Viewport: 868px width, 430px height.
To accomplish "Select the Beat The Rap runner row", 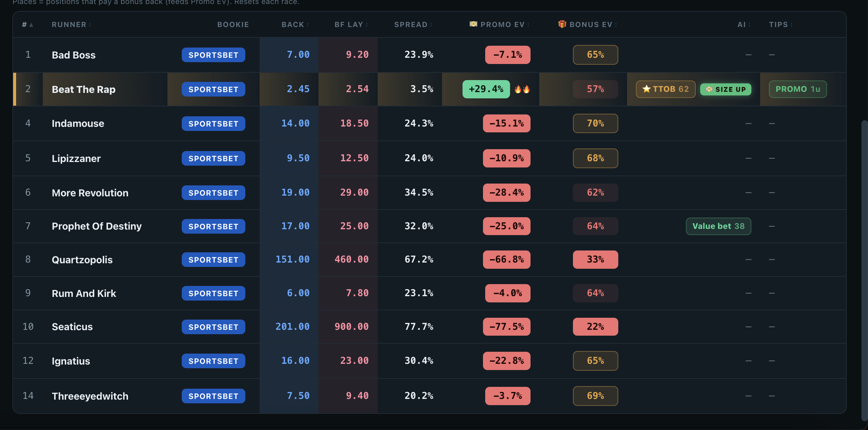I will coord(430,89).
